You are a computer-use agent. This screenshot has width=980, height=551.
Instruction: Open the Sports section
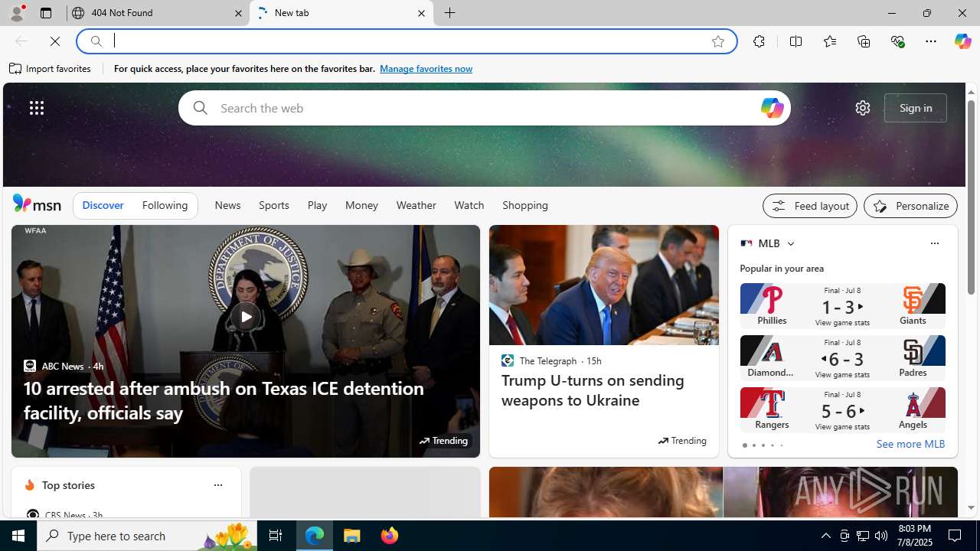[273, 205]
